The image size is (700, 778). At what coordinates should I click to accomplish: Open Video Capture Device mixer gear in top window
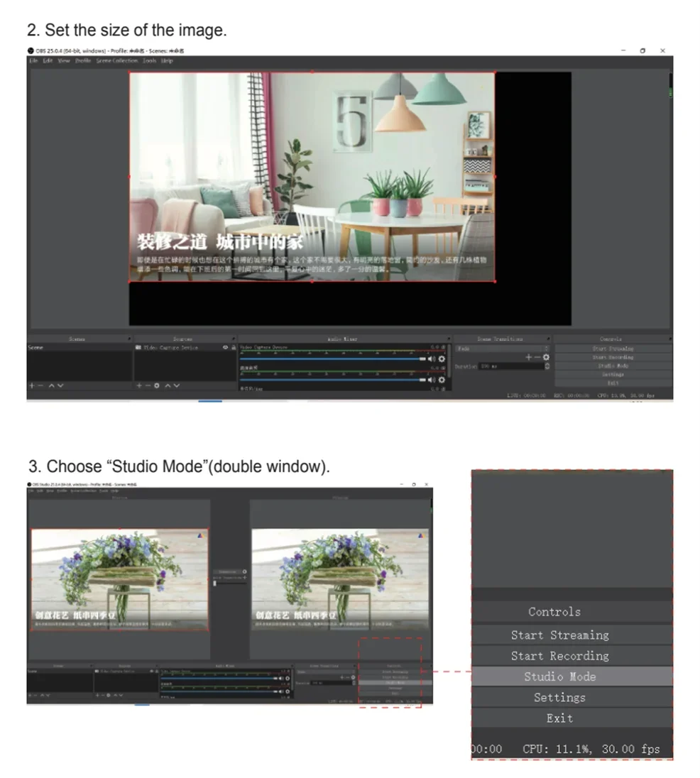pos(442,359)
